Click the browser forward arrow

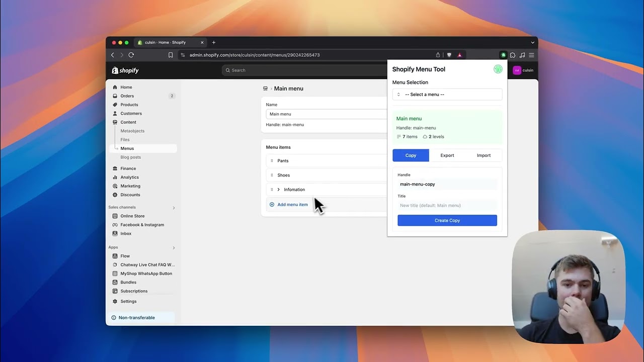pos(122,55)
